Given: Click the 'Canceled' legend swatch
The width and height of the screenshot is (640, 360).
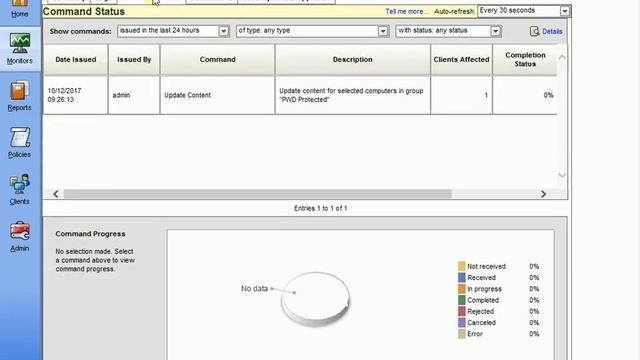Looking at the screenshot, I should coord(462,322).
